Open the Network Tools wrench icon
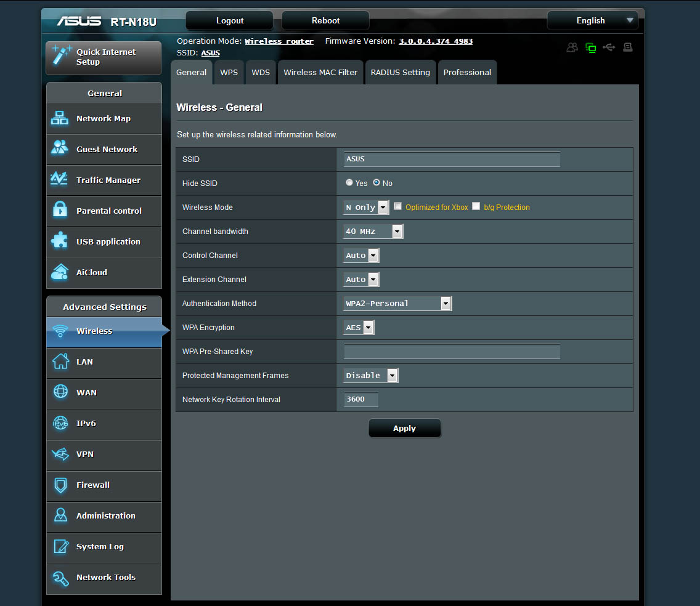The image size is (700, 606). click(x=61, y=578)
